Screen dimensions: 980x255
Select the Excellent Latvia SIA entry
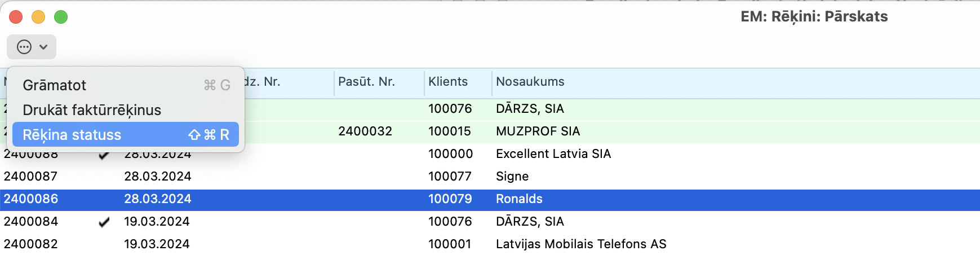tap(553, 154)
